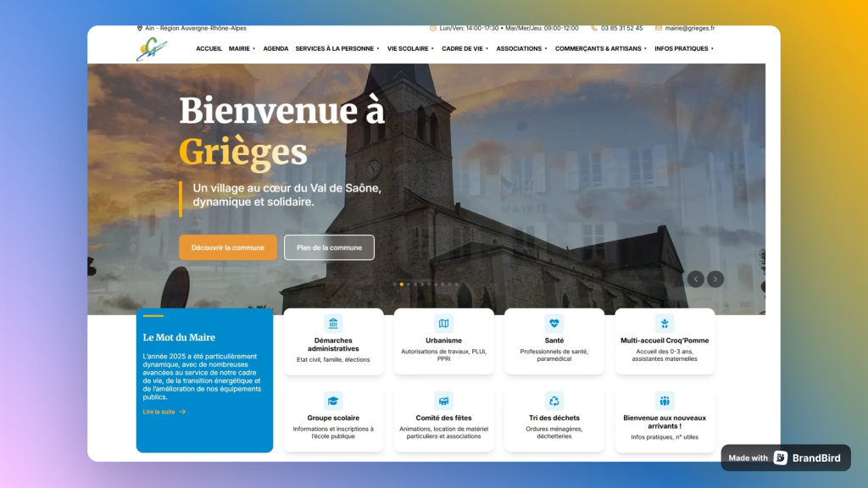Click the phone icon beside 03 85 31 52 45
The height and width of the screenshot is (488, 868).
(x=594, y=28)
